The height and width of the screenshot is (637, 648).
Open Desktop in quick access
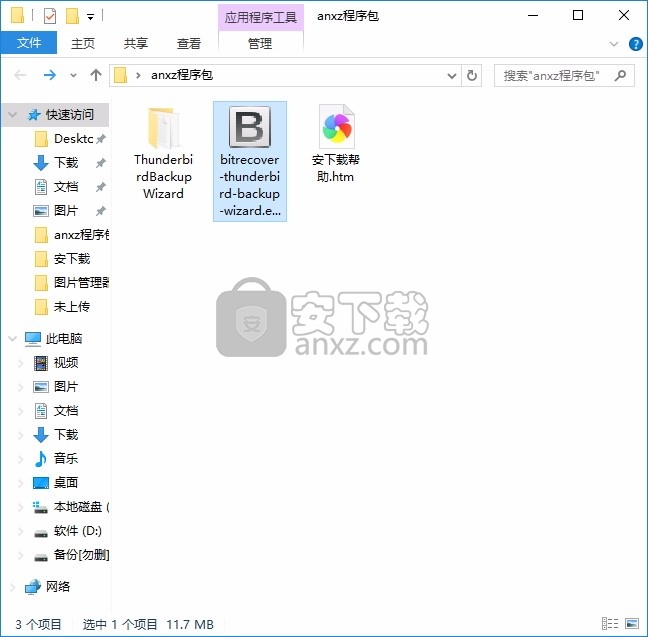pyautogui.click(x=74, y=139)
